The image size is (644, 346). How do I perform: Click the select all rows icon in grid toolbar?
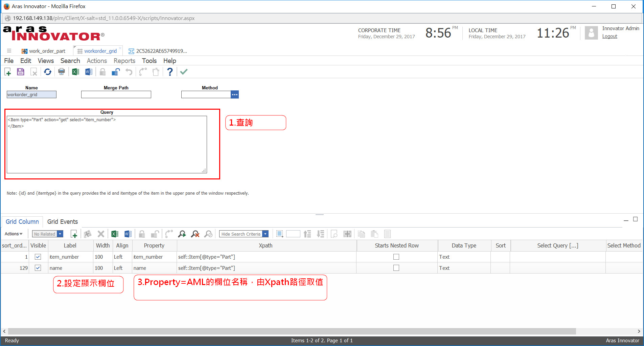[280, 234]
